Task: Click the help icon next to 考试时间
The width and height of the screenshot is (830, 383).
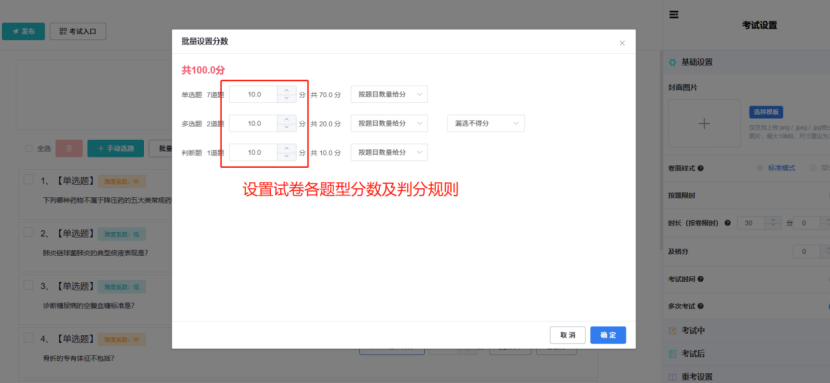Action: click(700, 279)
